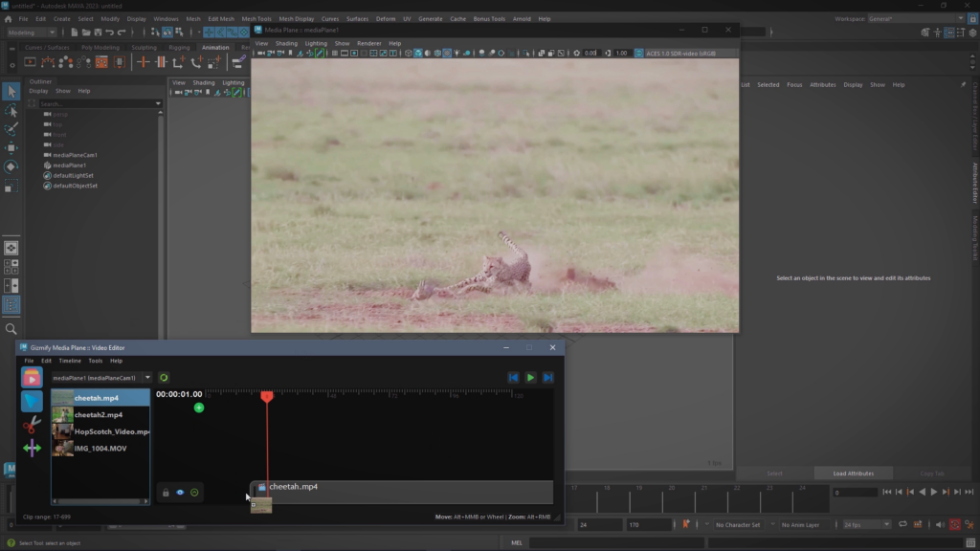Open the Timeline menu in Video Editor
The image size is (980, 551).
pos(70,361)
